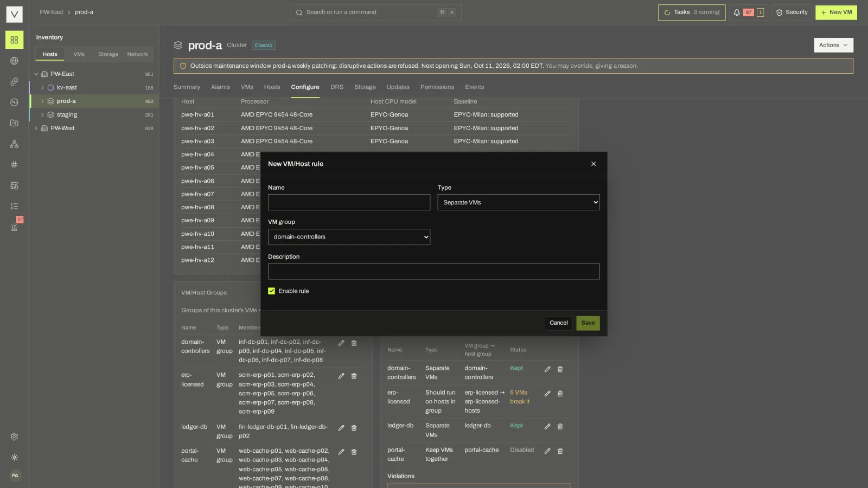
Task: Collapse the PW-East tree node
Action: coord(36,74)
